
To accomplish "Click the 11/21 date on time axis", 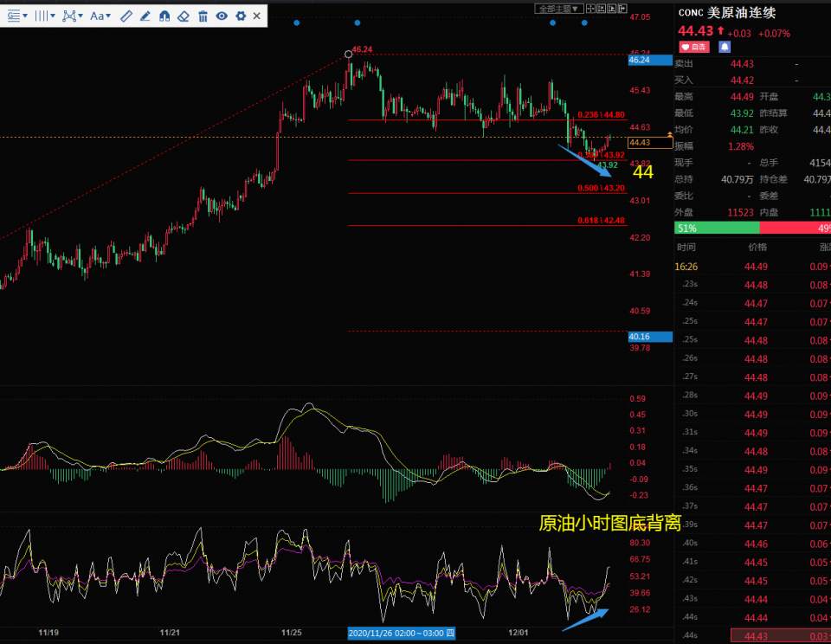I will [x=170, y=633].
